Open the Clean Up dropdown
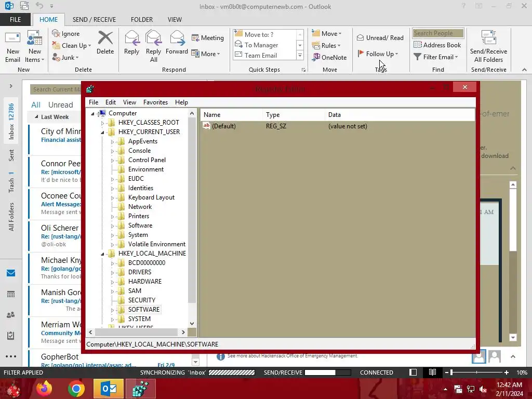Viewport: 532px width, 399px height. click(x=72, y=46)
